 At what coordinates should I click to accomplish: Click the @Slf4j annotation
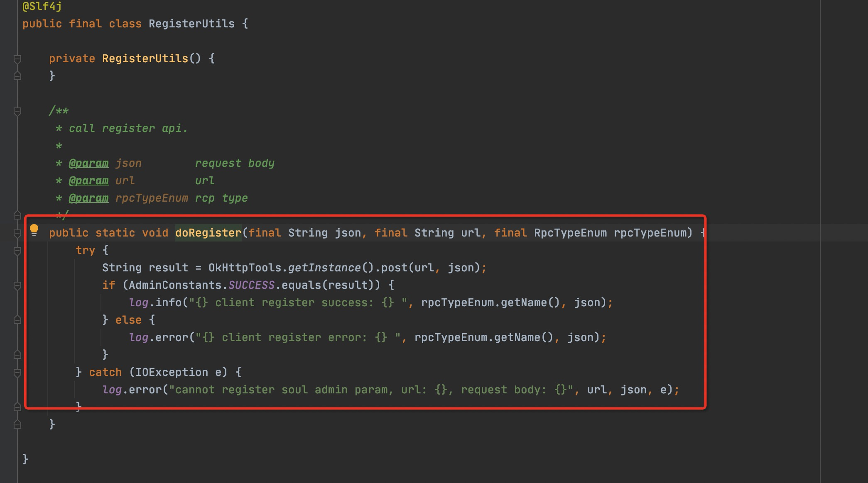coord(42,6)
